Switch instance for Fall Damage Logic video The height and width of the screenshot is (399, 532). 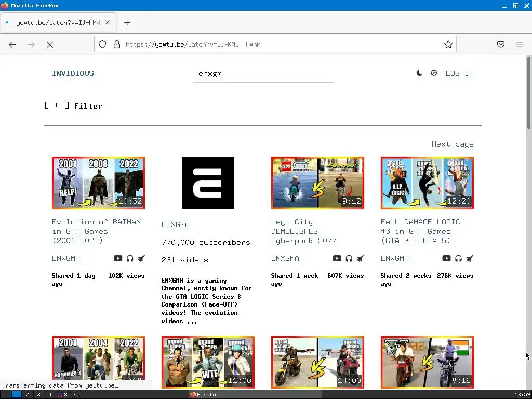pyautogui.click(x=470, y=258)
